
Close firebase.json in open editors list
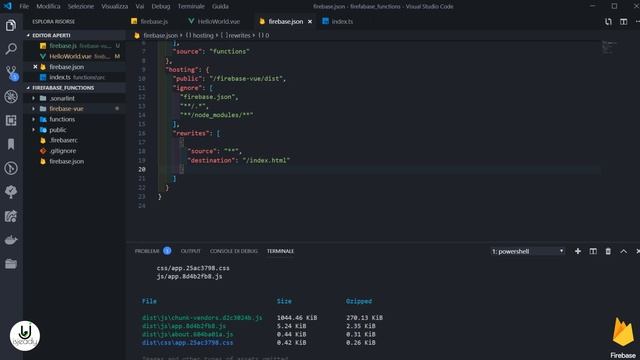tap(35, 67)
